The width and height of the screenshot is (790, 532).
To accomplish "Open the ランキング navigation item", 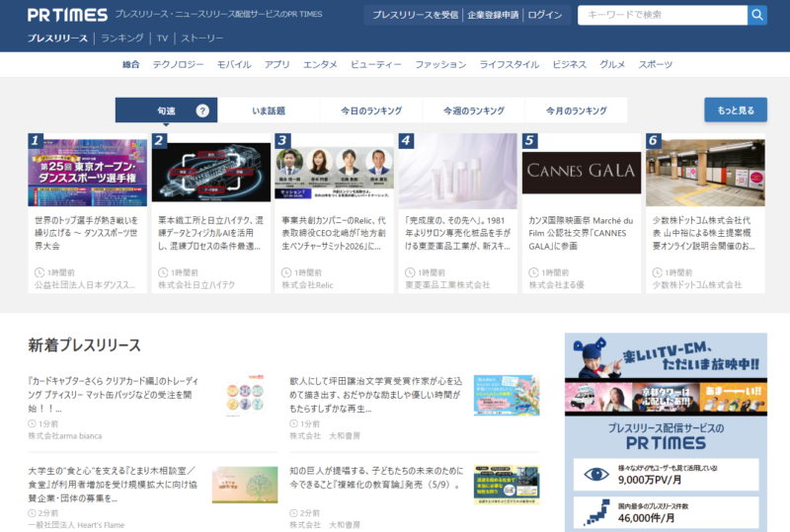I will [121, 38].
